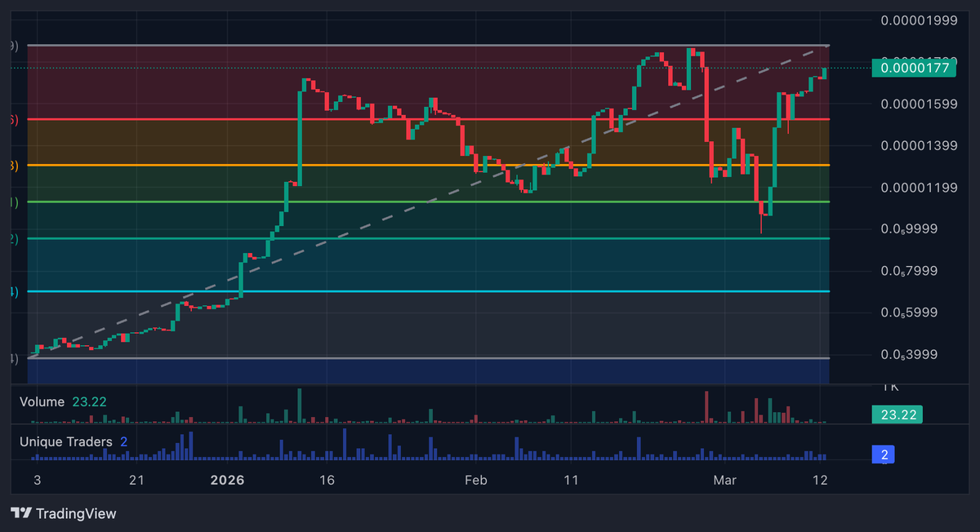Select the Unique Traders indicator label
The height and width of the screenshot is (532, 980).
(66, 441)
